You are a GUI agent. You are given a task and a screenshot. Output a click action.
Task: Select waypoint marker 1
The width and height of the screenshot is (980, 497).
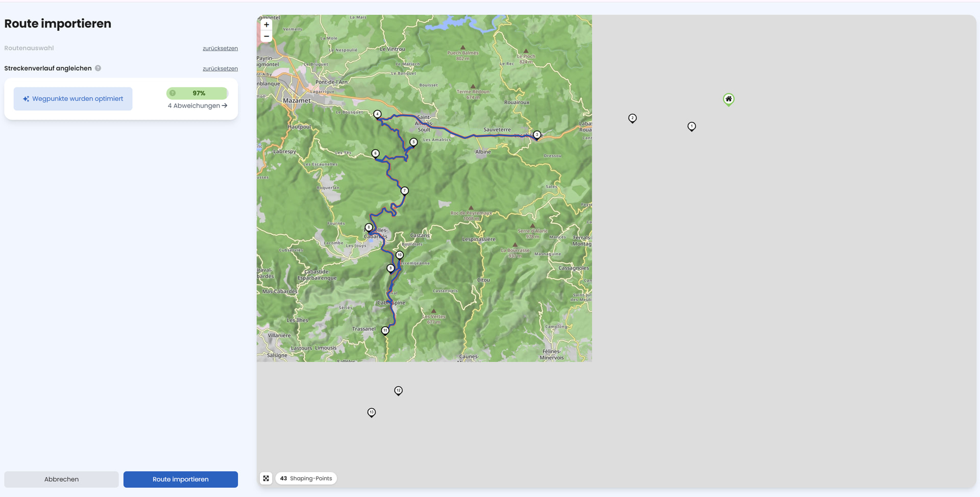click(x=692, y=126)
